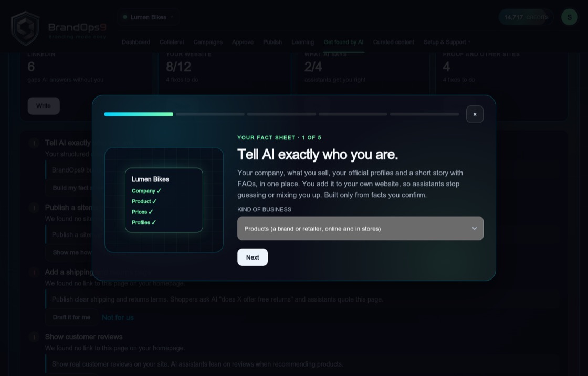Click the Next button

coord(253,257)
